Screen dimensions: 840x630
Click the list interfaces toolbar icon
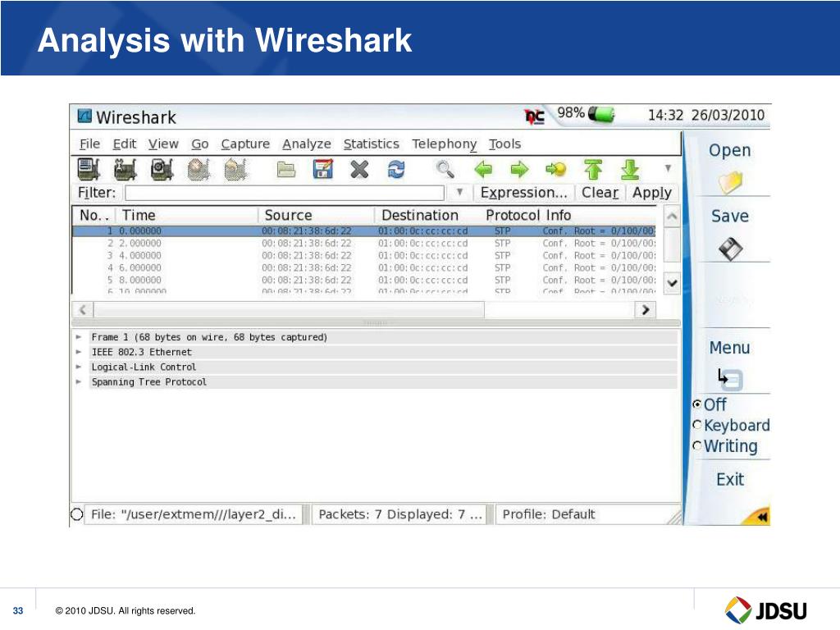pyautogui.click(x=89, y=169)
